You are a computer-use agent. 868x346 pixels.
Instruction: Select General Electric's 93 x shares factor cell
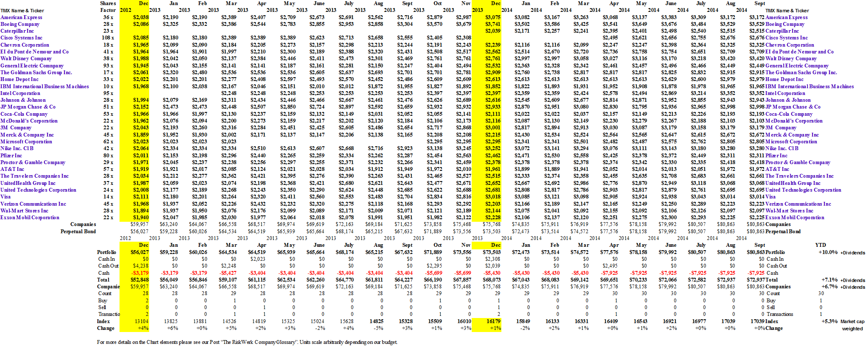[x=108, y=66]
